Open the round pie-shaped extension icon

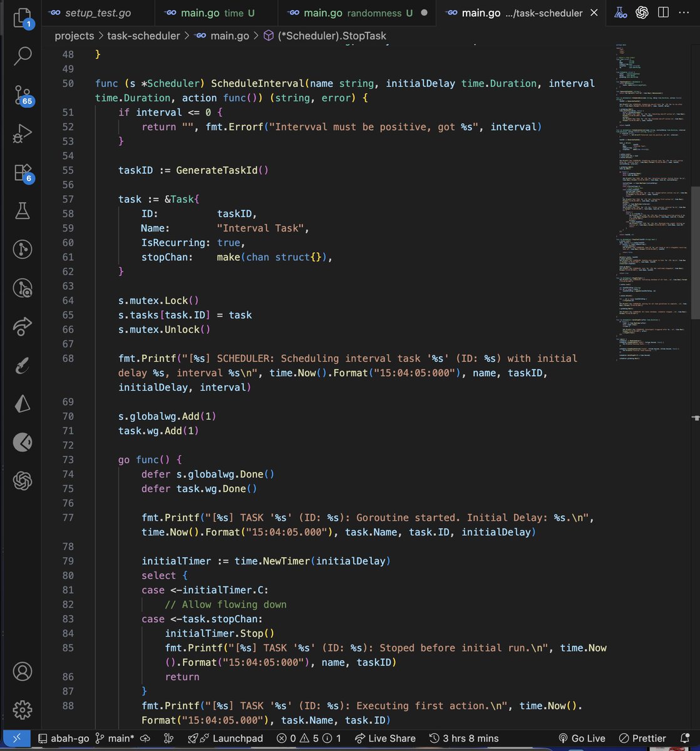tap(23, 442)
